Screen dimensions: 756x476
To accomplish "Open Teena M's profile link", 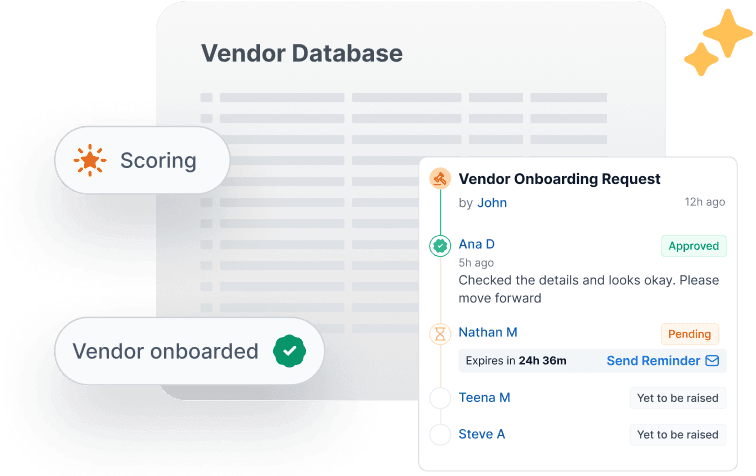I will click(x=484, y=397).
